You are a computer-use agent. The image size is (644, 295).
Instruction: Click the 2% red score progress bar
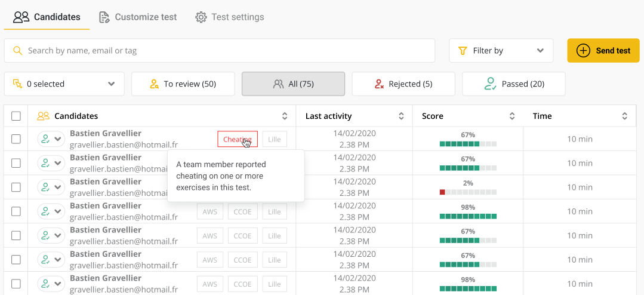[468, 192]
